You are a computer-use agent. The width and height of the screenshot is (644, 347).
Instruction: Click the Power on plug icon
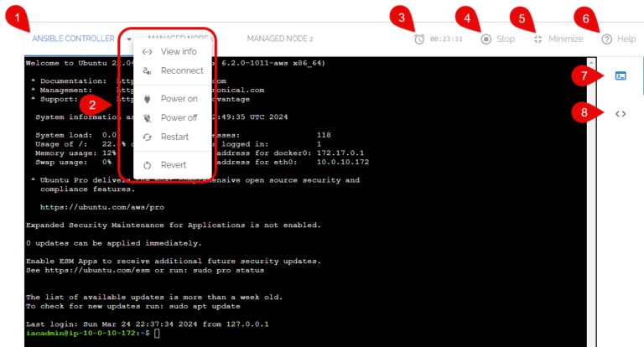[147, 99]
